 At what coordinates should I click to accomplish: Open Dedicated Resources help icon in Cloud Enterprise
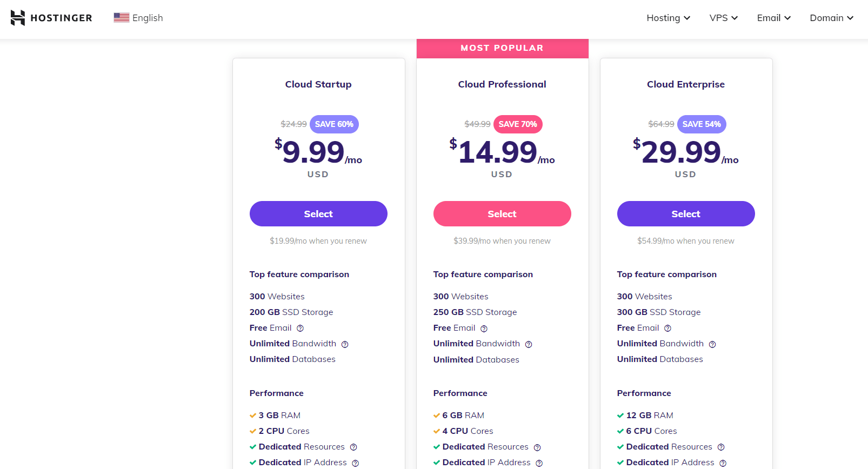pos(721,447)
